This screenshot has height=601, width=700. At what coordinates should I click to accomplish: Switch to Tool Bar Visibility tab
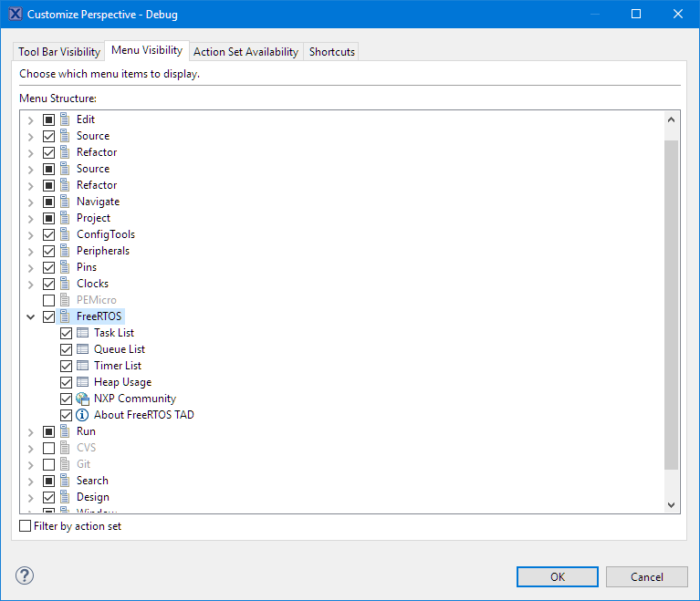click(x=59, y=52)
